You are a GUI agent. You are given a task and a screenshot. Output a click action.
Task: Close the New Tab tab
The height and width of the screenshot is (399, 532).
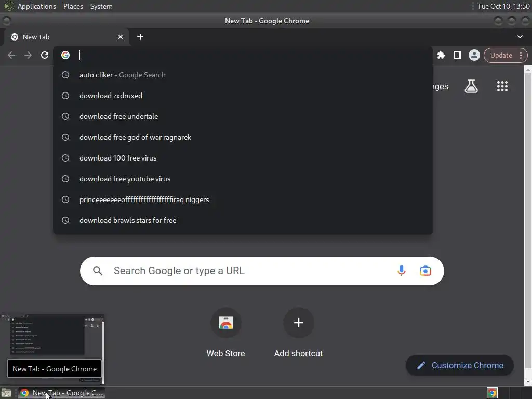[x=121, y=37]
